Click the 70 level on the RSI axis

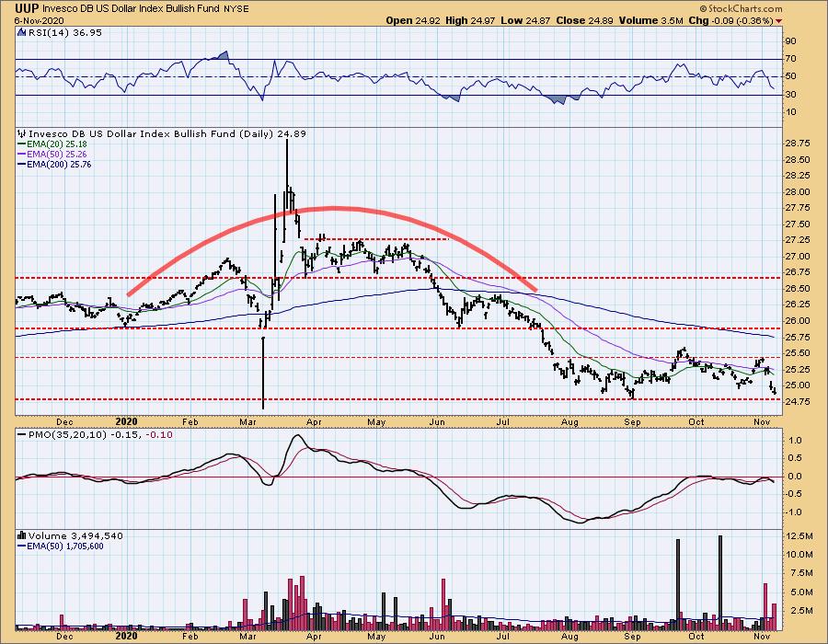(x=791, y=59)
